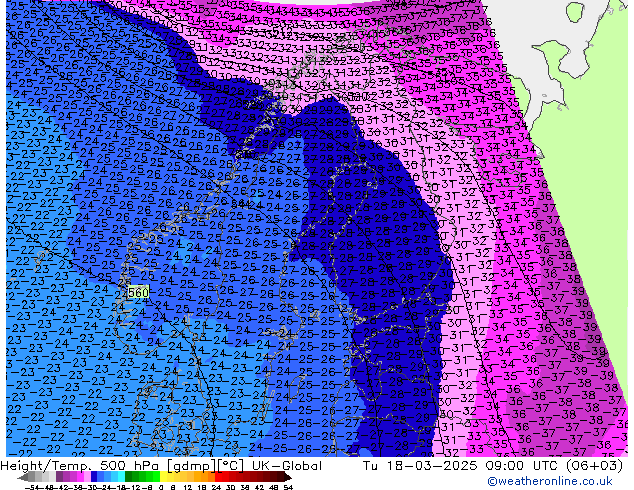The width and height of the screenshot is (634, 490).
Task: Click the '[°C]' unit label
Action: click(231, 466)
